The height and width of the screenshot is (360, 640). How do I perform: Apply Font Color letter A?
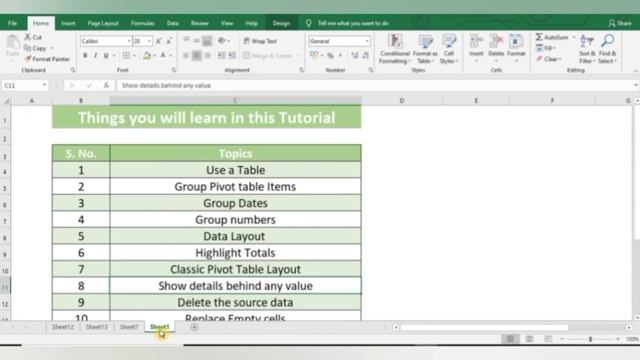pyautogui.click(x=163, y=56)
